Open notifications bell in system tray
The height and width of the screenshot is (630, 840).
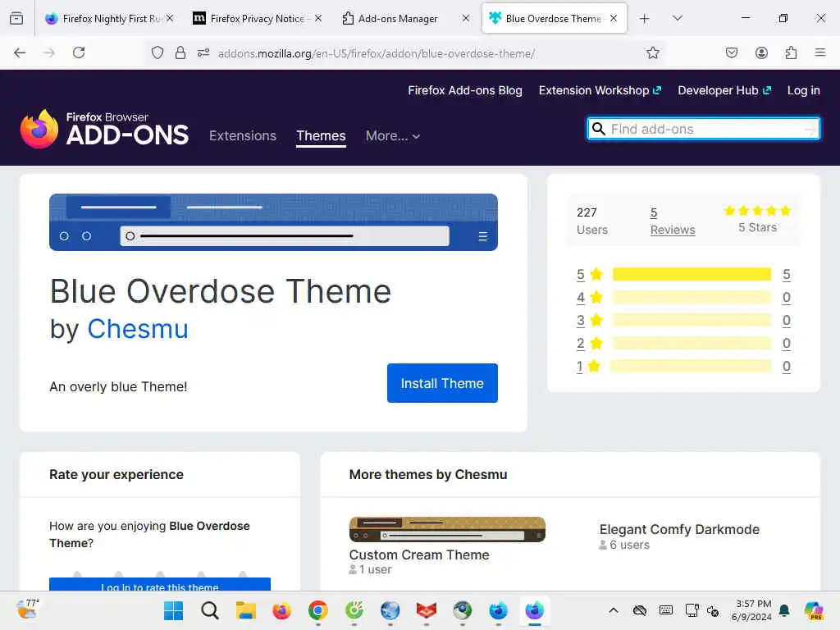[x=784, y=610]
